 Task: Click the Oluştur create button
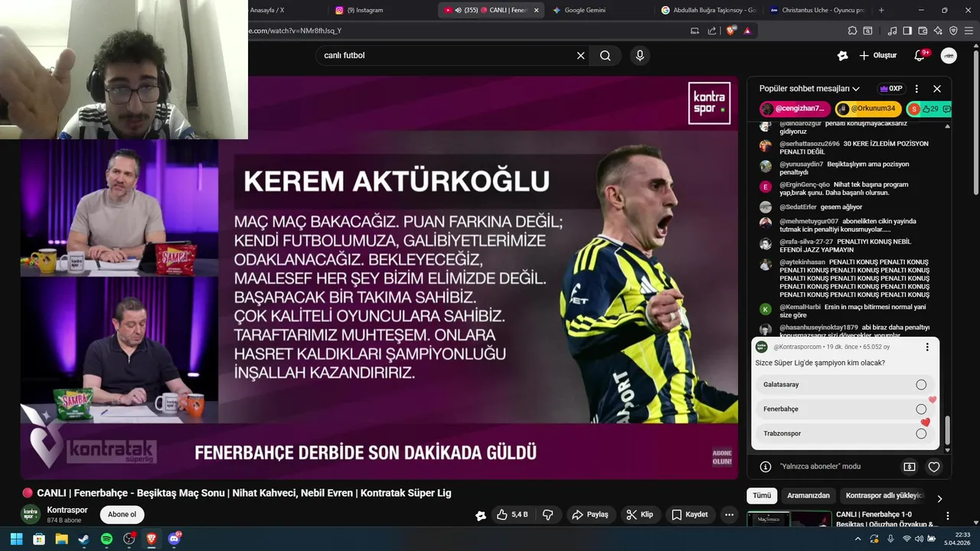877,55
